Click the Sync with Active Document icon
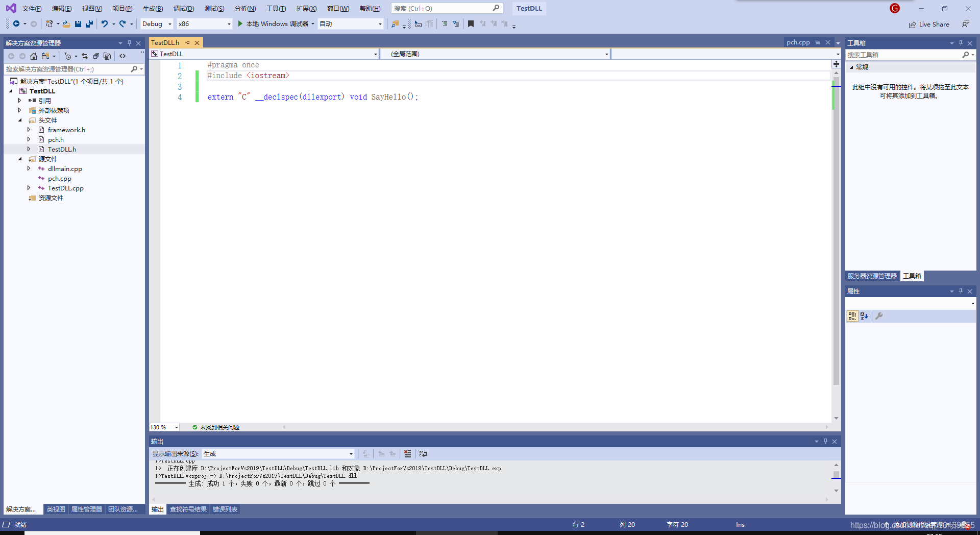The width and height of the screenshot is (980, 535). [85, 56]
